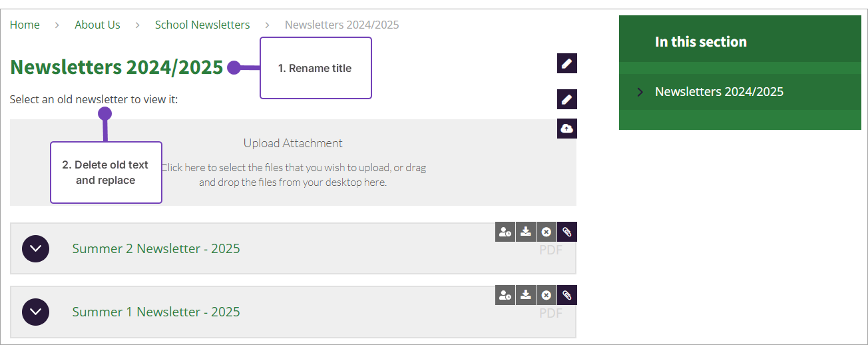Click the user history icon for Summer 2 Newsletter
Screen dimensions: 868x345
(505, 232)
